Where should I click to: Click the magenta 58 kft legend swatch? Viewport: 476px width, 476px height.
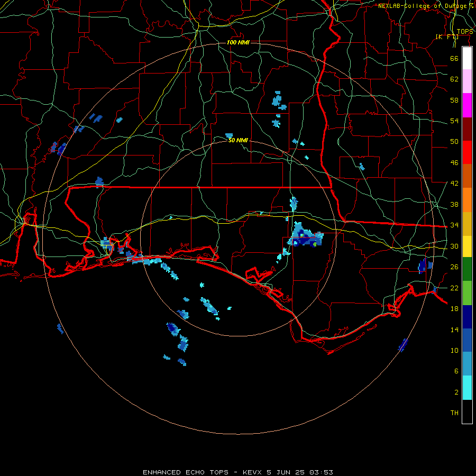[x=467, y=105]
